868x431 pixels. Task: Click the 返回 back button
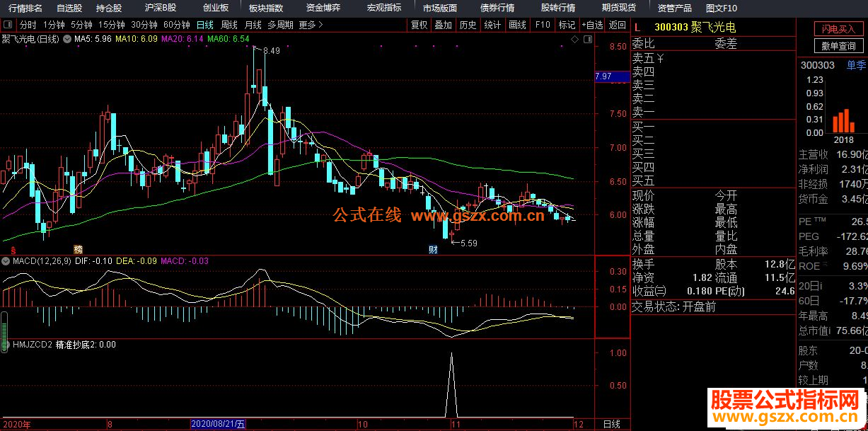618,25
